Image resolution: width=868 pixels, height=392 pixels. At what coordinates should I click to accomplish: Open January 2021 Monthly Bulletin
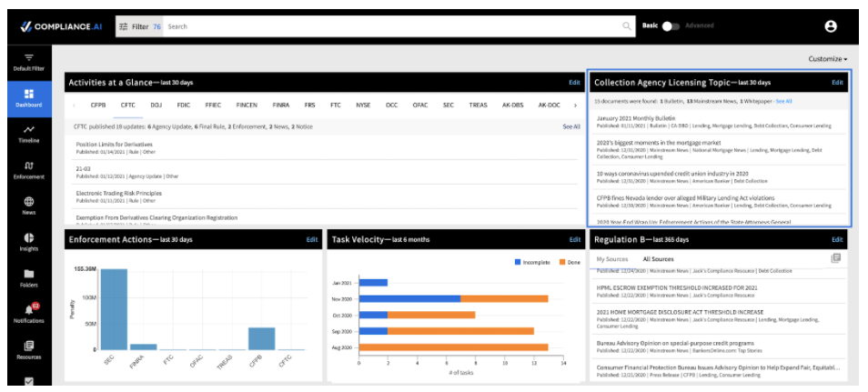[x=635, y=118]
